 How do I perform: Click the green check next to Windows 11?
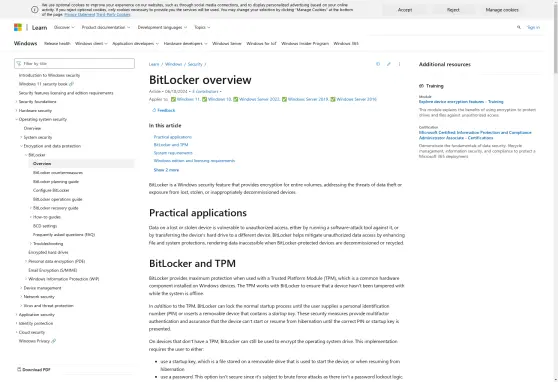point(173,99)
